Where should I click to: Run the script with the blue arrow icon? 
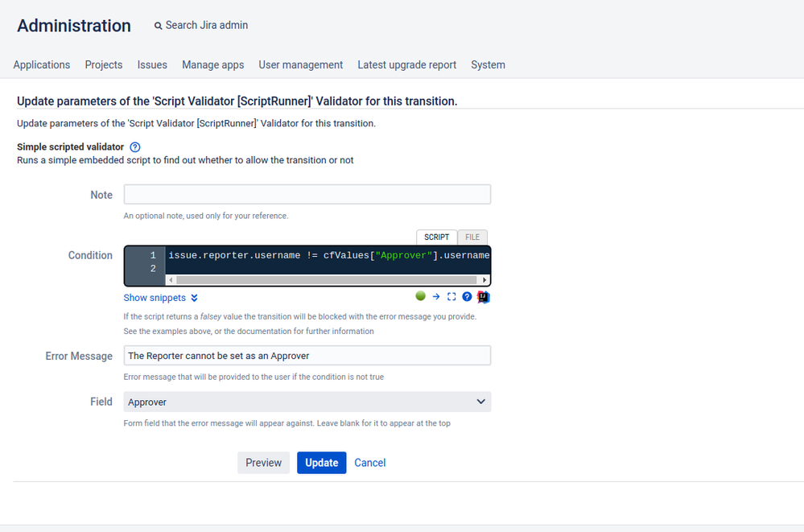(435, 296)
